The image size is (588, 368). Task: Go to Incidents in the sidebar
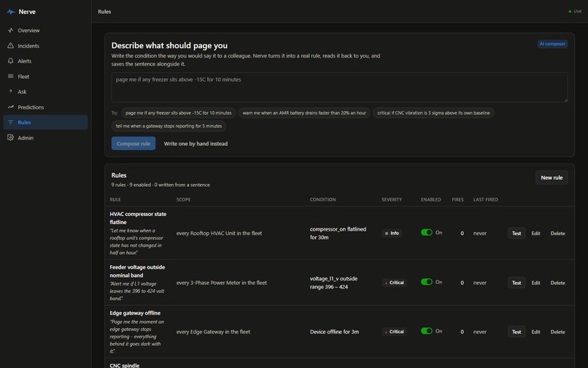coord(45,46)
